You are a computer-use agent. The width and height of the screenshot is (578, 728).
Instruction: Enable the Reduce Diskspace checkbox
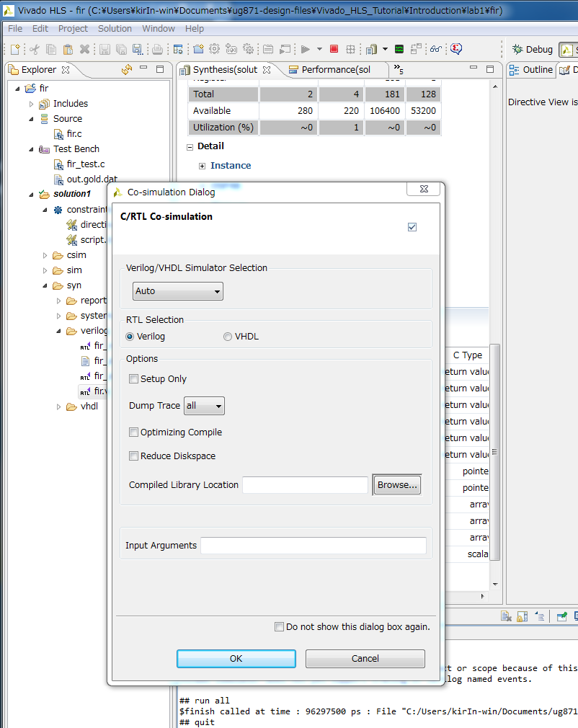[134, 456]
